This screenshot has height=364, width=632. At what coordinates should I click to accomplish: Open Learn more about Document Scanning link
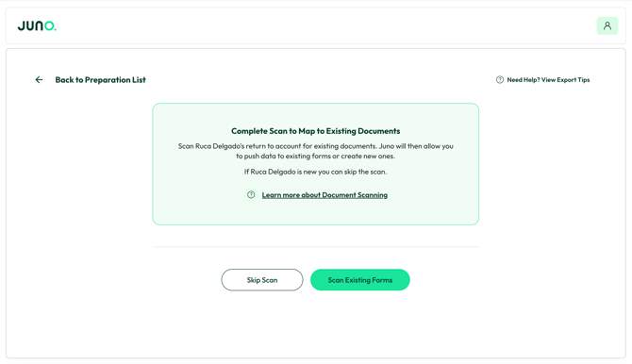(324, 195)
